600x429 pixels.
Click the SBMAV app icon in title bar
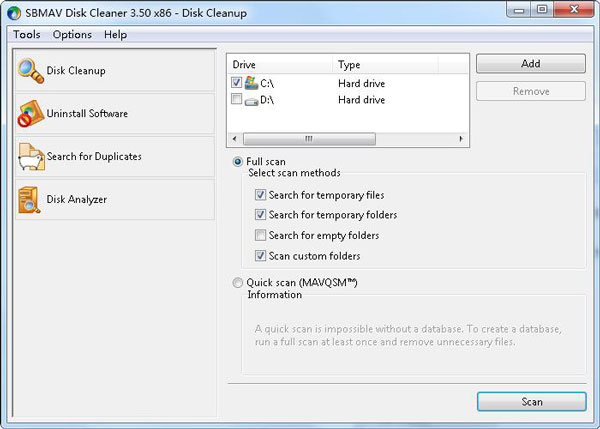(14, 13)
